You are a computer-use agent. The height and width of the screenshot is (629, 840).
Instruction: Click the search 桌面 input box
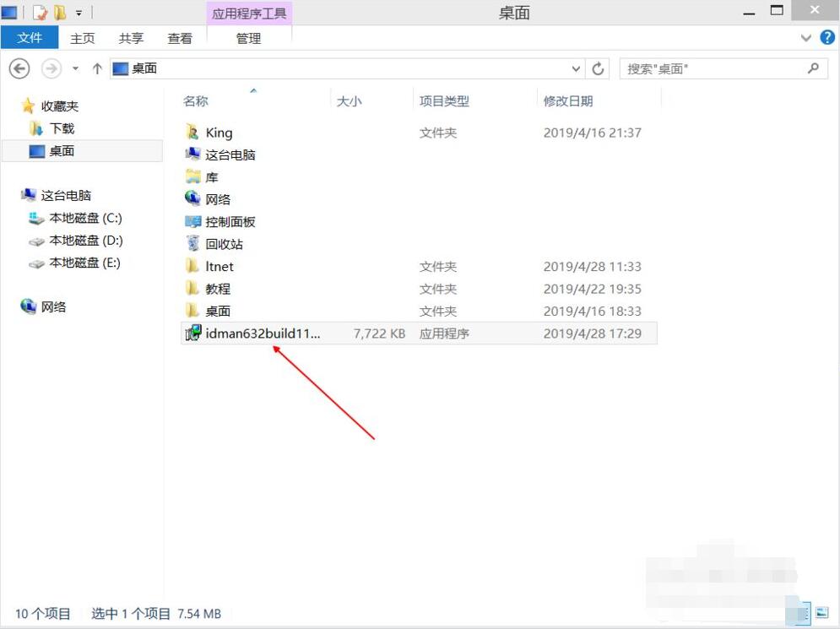pos(723,68)
